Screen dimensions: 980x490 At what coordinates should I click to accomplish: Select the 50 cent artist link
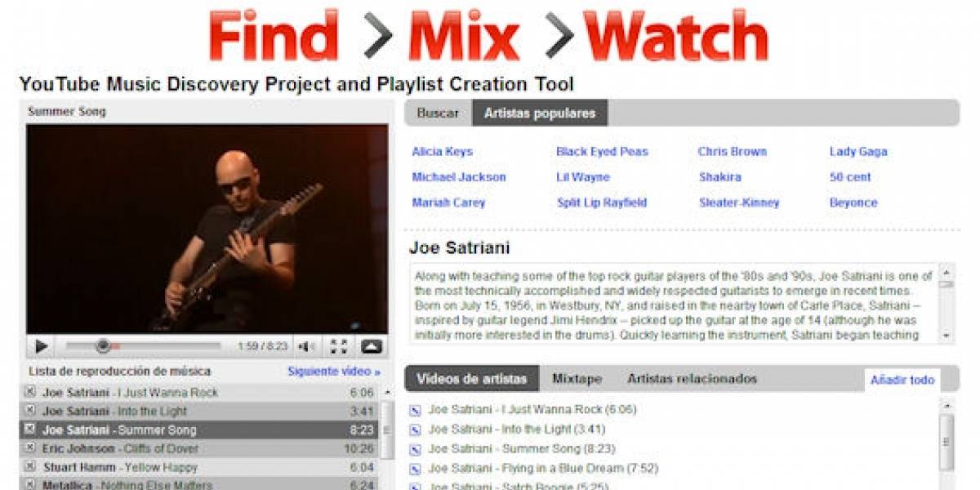(x=850, y=176)
